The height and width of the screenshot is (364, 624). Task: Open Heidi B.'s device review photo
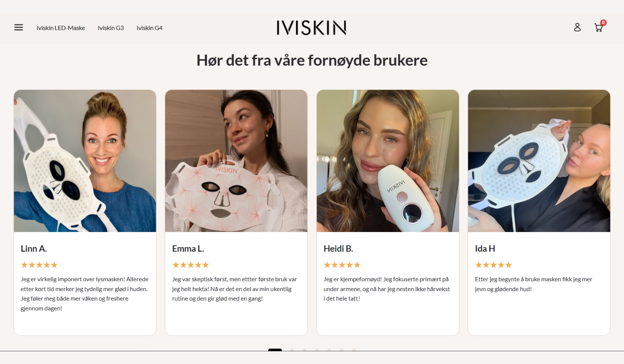click(388, 161)
